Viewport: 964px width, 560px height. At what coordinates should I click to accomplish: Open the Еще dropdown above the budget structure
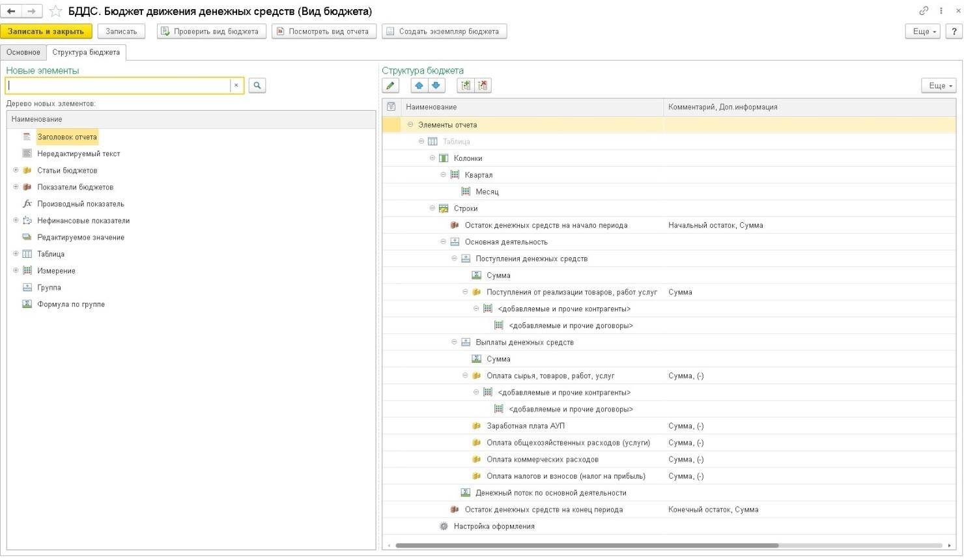(939, 85)
